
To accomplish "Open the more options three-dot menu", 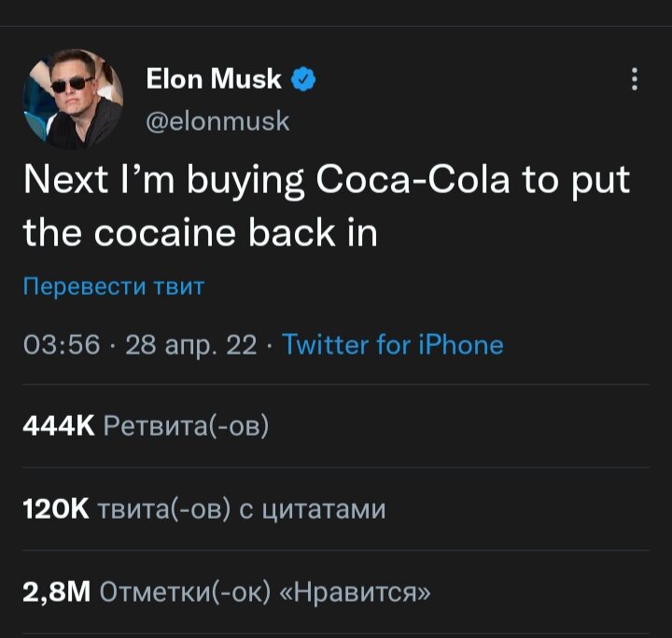I will [x=635, y=80].
